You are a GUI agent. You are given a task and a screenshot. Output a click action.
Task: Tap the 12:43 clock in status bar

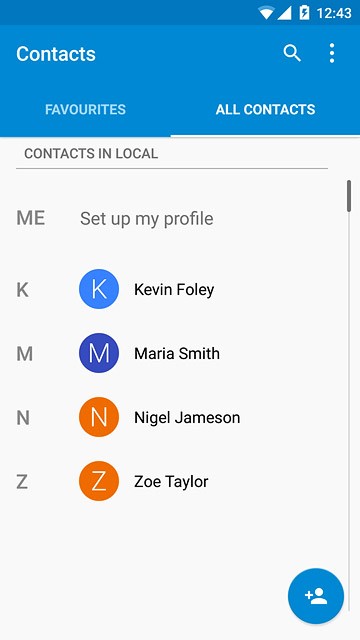[x=334, y=13]
